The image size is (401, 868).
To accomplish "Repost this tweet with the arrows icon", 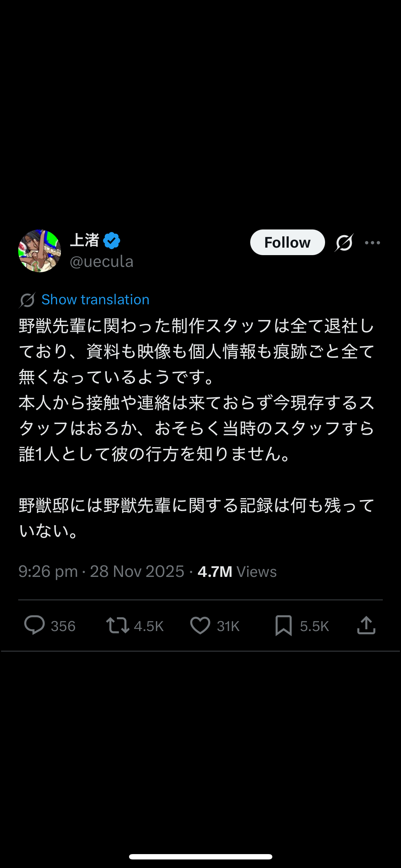I will click(117, 625).
